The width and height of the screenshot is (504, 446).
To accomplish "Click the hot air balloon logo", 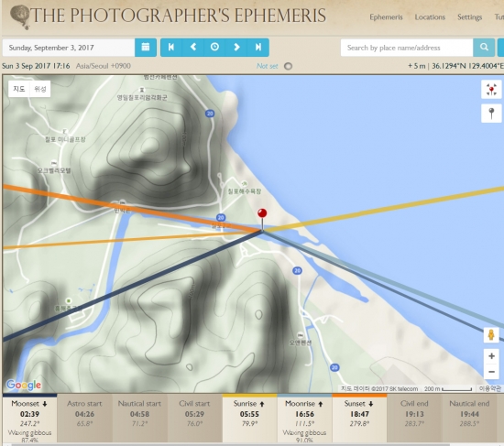I will point(20,17).
